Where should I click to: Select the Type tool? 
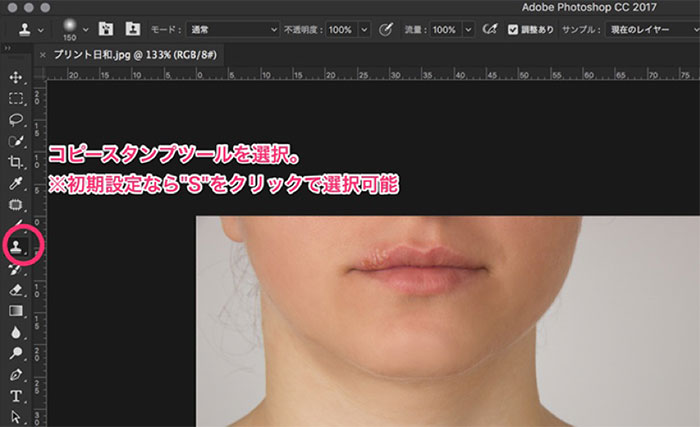16,396
